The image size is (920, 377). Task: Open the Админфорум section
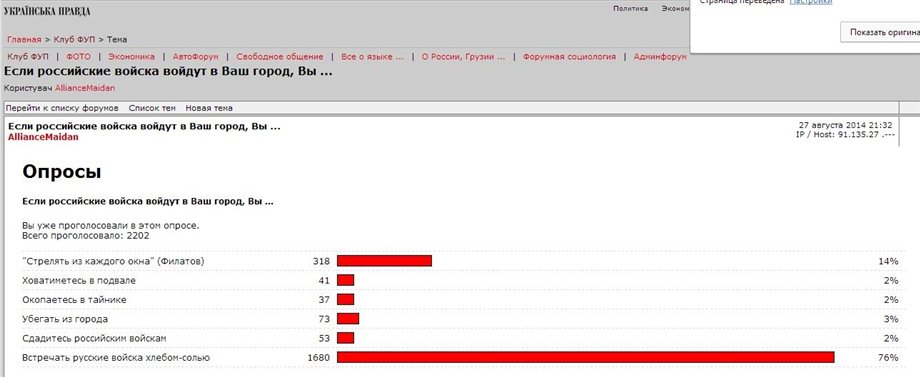coord(660,57)
